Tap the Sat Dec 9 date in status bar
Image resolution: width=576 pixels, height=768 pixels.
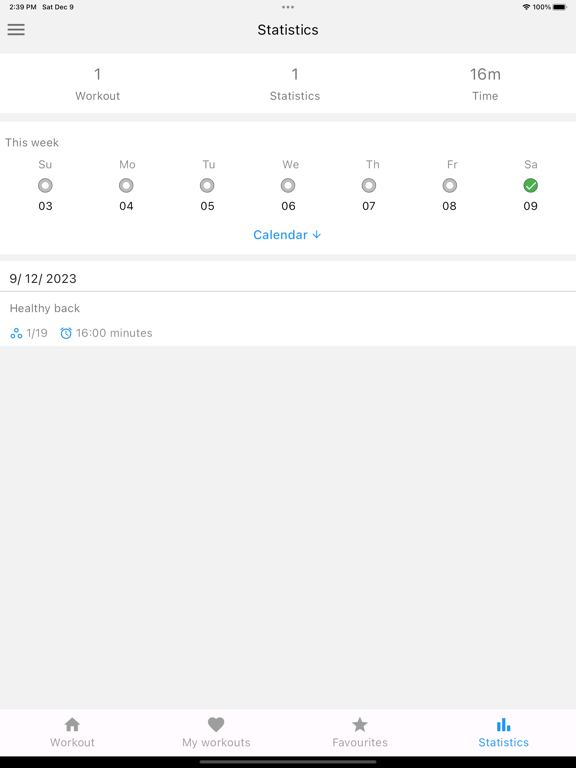[x=58, y=7]
